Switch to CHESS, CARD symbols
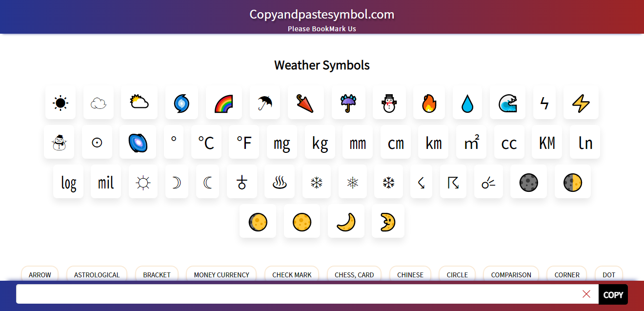This screenshot has width=644, height=311. (x=354, y=274)
